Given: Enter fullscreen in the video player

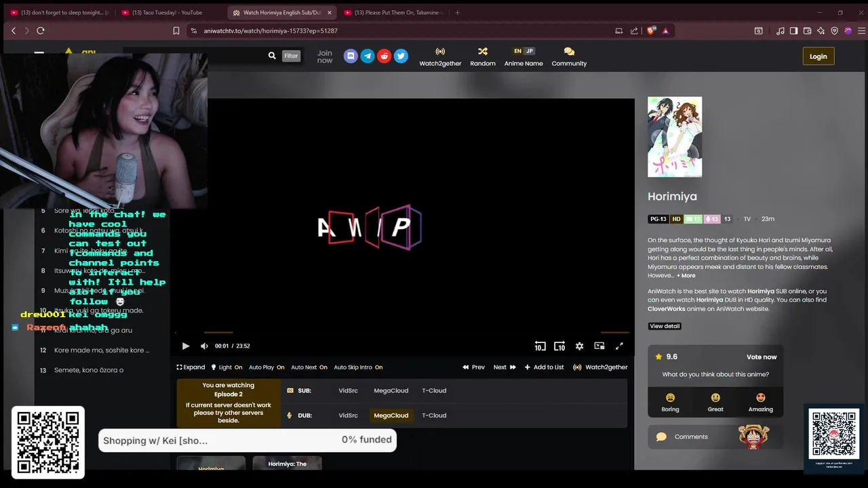Looking at the screenshot, I should click(619, 346).
